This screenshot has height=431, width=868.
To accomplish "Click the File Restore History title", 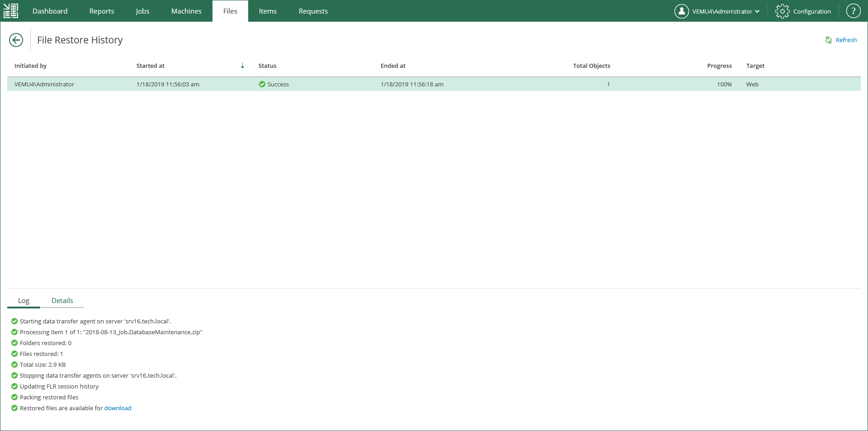I will (80, 40).
